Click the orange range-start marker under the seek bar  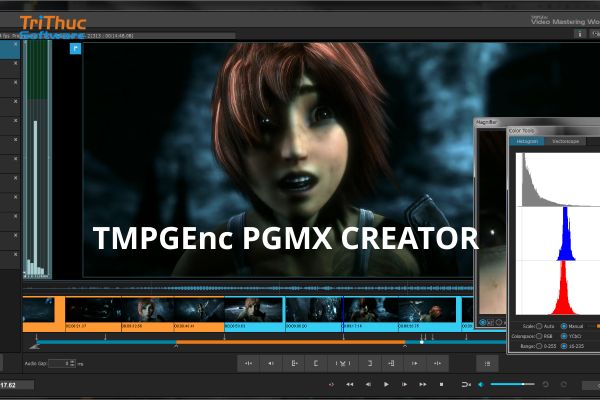[x=176, y=346]
